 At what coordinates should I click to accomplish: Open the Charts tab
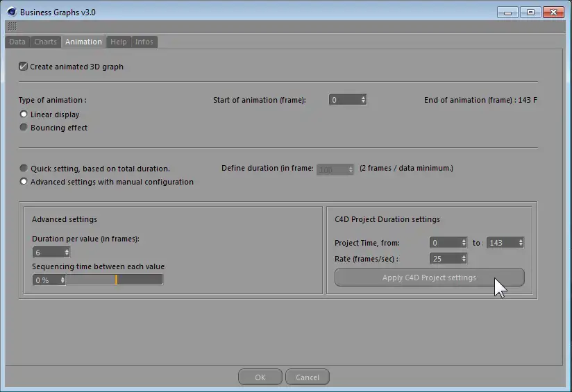point(45,42)
